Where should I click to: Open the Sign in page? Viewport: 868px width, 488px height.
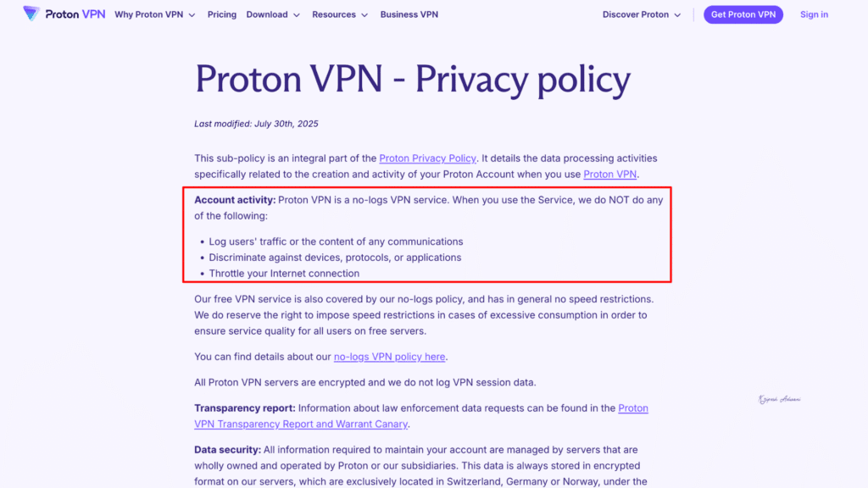point(814,14)
